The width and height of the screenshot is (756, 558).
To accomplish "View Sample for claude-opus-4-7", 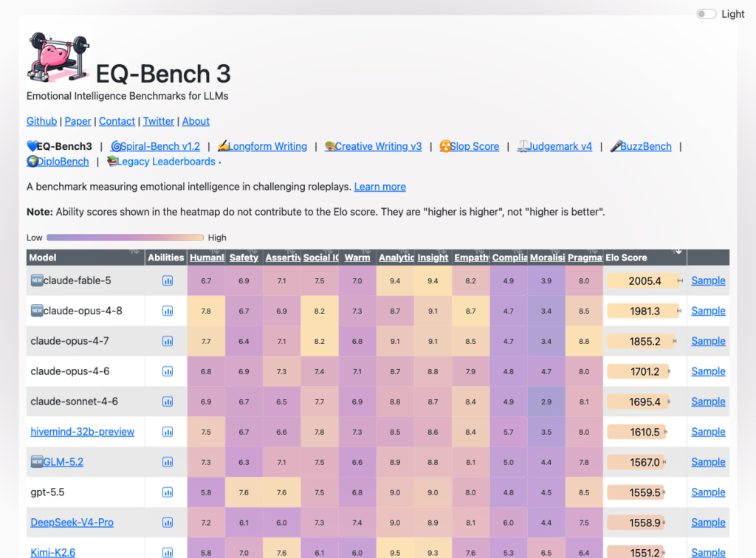I will tap(708, 341).
